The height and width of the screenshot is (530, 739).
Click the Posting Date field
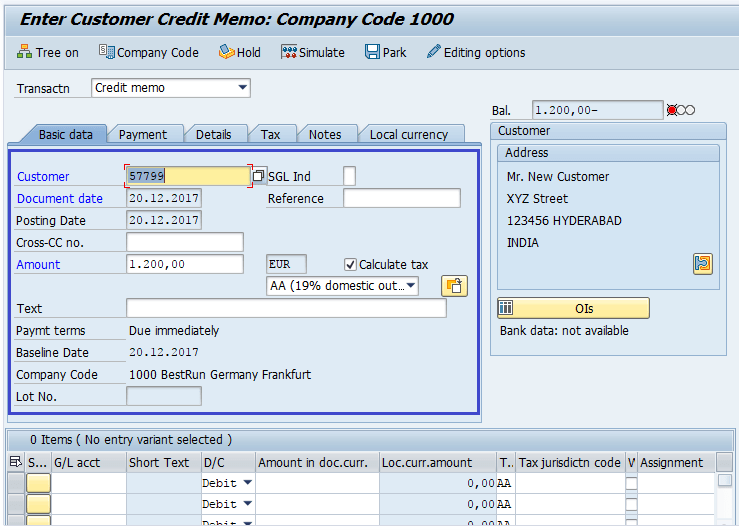click(x=164, y=220)
